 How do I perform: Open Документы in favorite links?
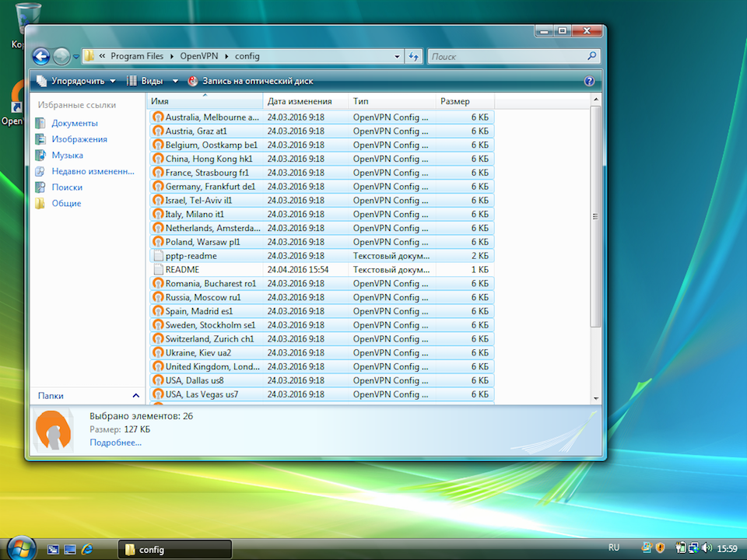(x=75, y=123)
